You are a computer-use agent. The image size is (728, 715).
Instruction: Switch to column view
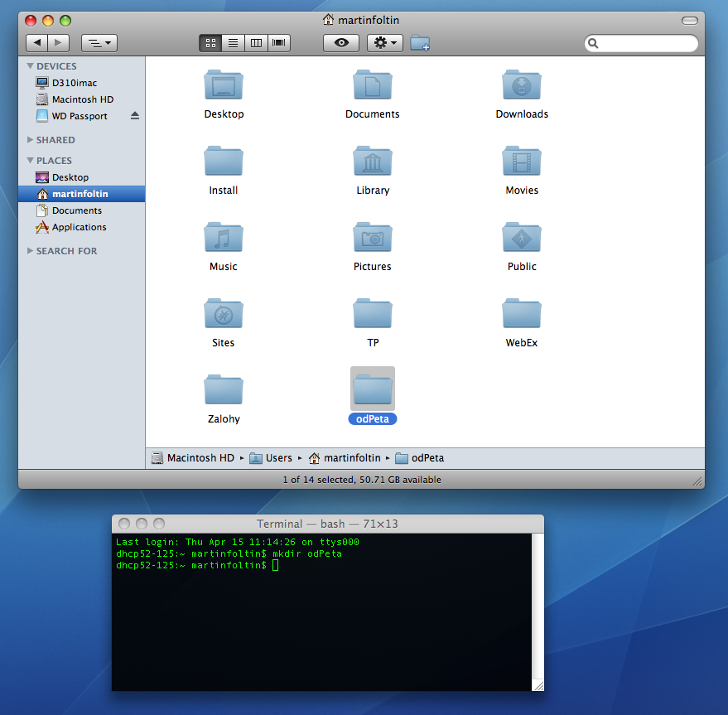tap(256, 43)
